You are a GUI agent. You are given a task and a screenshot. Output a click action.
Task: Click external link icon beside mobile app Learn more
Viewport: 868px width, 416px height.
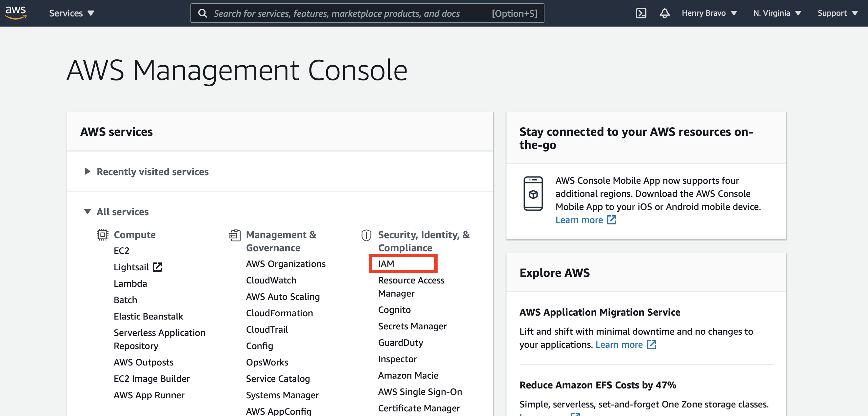pos(611,220)
